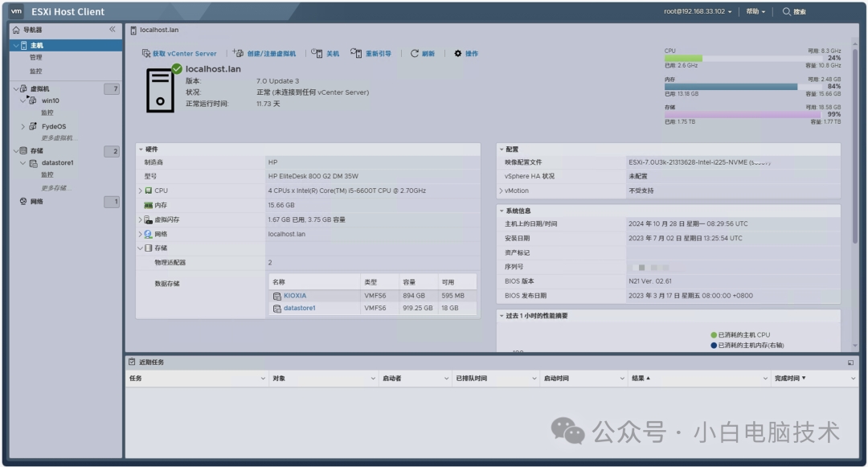
Task: Click the 名称 column header in datastore table
Action: click(x=314, y=282)
